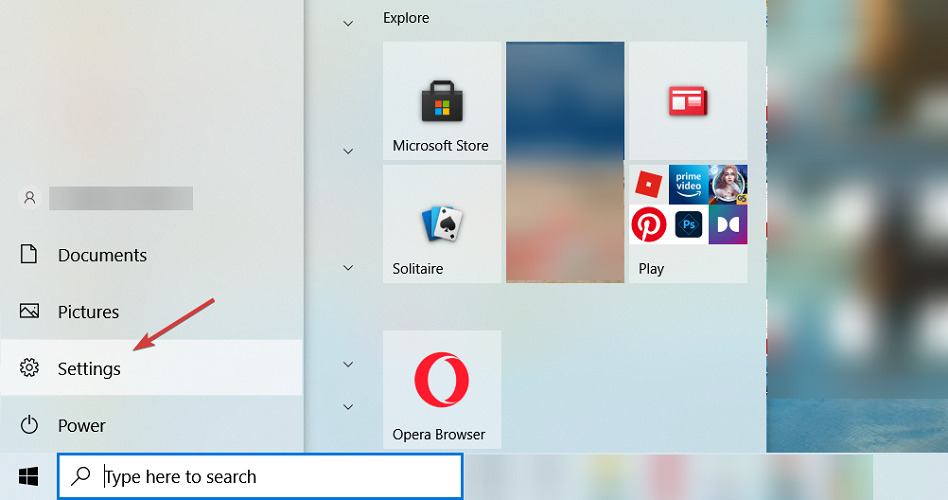
Task: Expand the chevron just above Opera Browser label
Action: point(348,406)
